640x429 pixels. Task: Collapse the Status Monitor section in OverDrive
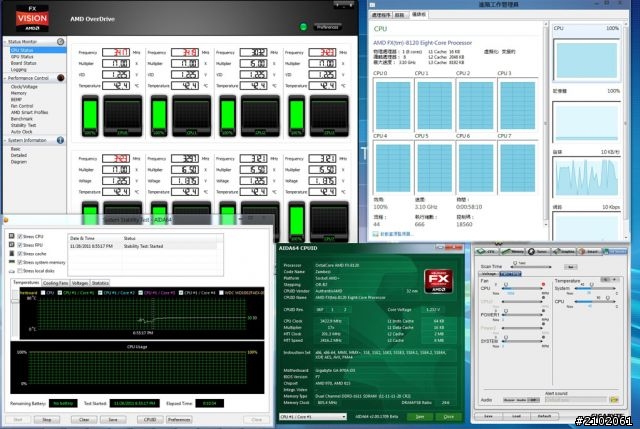[5, 42]
